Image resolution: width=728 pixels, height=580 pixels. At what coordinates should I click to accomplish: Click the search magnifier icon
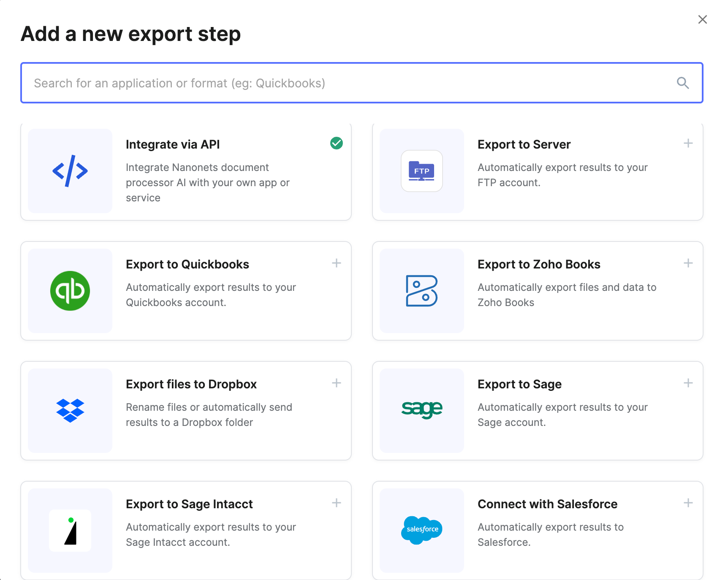(x=683, y=83)
